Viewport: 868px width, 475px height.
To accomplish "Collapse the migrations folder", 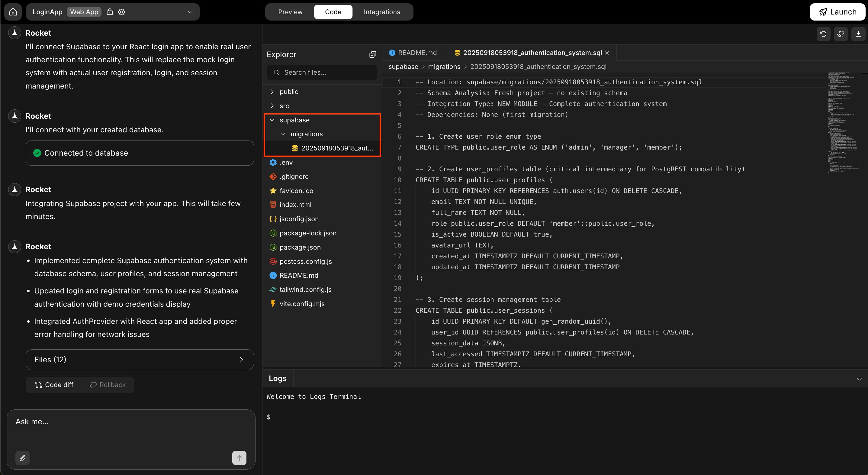I will tap(283, 134).
